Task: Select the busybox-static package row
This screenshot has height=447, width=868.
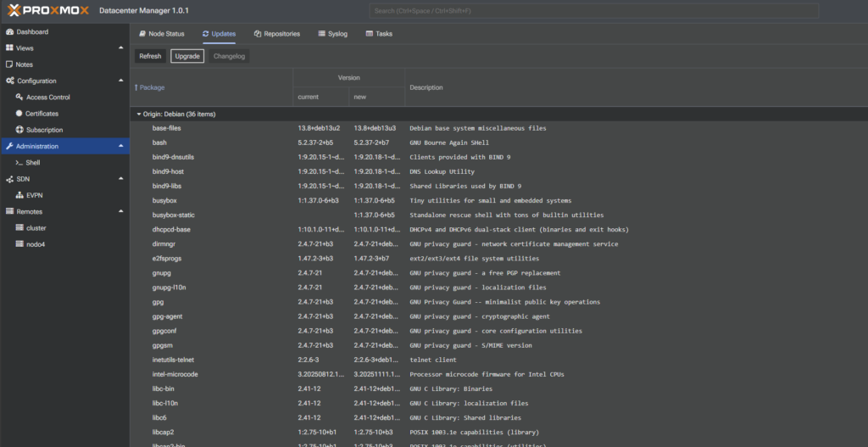Action: click(x=498, y=215)
